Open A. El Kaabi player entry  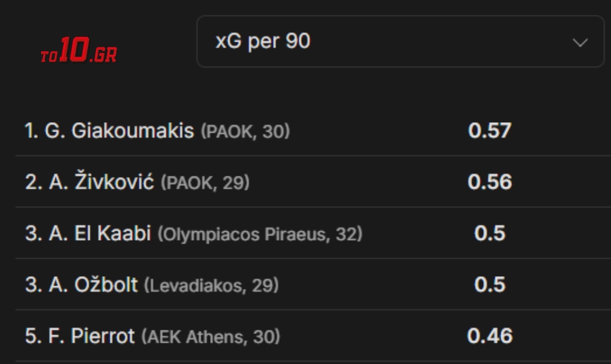(x=100, y=233)
